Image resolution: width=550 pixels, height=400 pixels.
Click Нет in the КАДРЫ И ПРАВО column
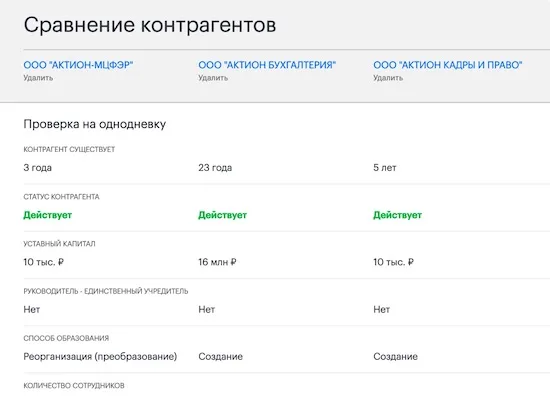tap(382, 309)
